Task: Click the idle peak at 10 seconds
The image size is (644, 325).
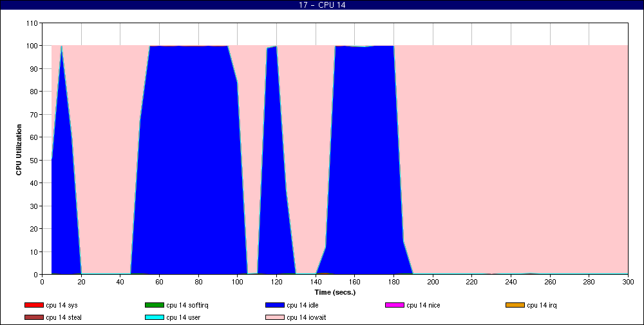Action: tap(62, 46)
